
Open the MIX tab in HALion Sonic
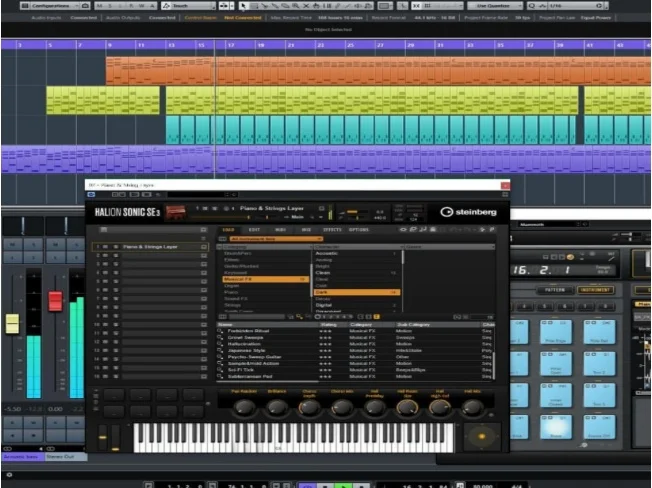point(306,229)
